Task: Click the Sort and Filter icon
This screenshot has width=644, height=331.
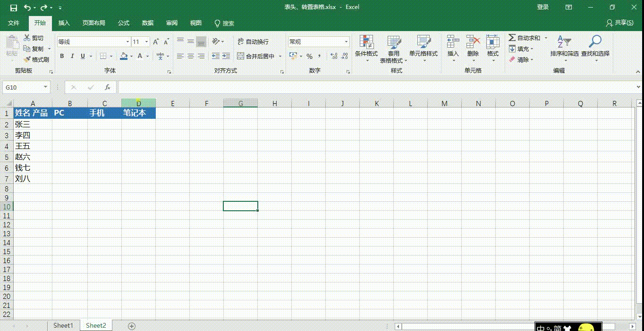Action: click(x=564, y=42)
